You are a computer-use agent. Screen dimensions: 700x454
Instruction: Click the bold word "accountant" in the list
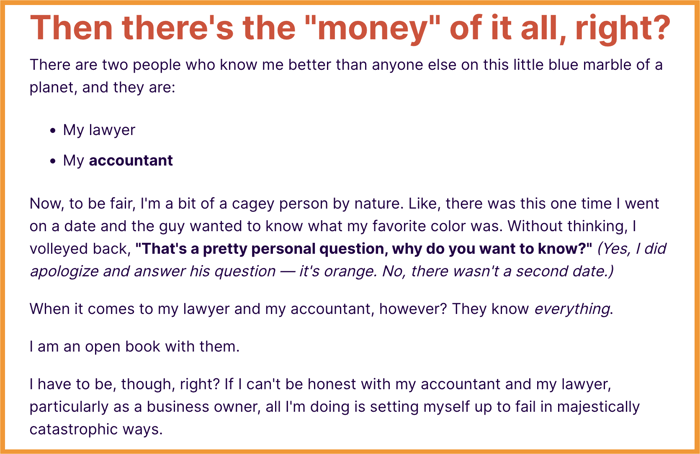tap(130, 160)
